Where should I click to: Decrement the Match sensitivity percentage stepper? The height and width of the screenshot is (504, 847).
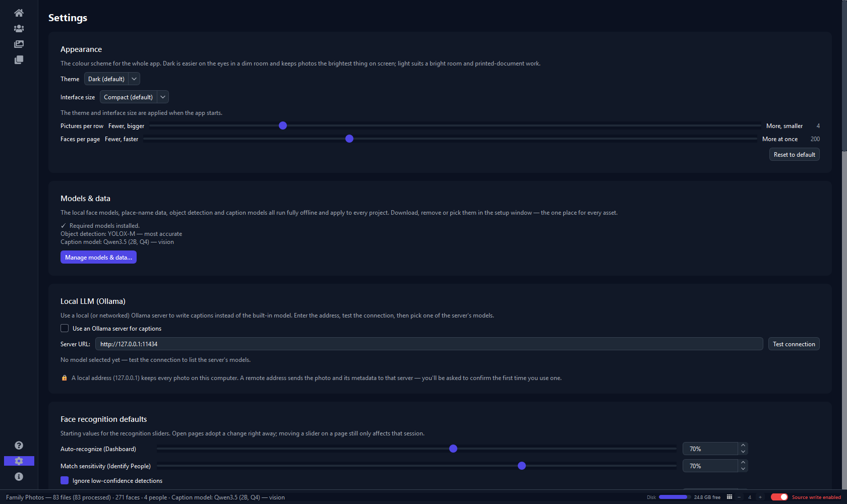click(743, 469)
